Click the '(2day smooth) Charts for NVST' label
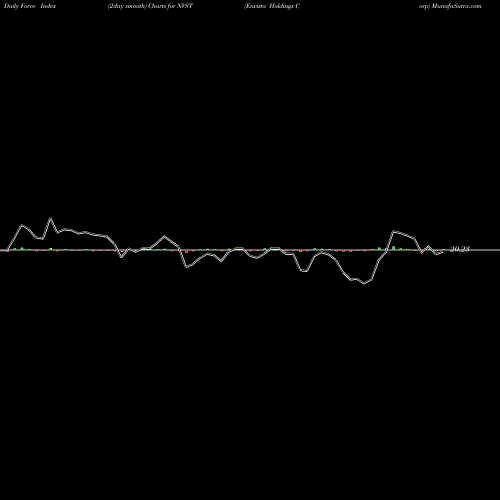 pos(150,6)
